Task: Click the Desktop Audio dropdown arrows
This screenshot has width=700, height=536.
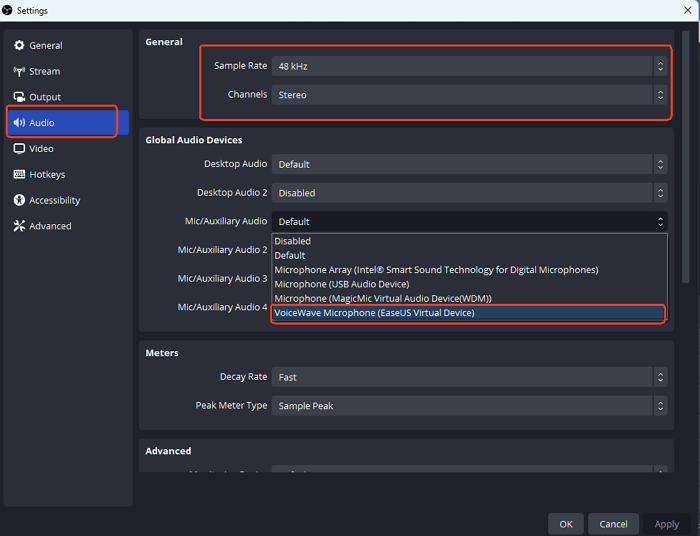Action: (660, 164)
